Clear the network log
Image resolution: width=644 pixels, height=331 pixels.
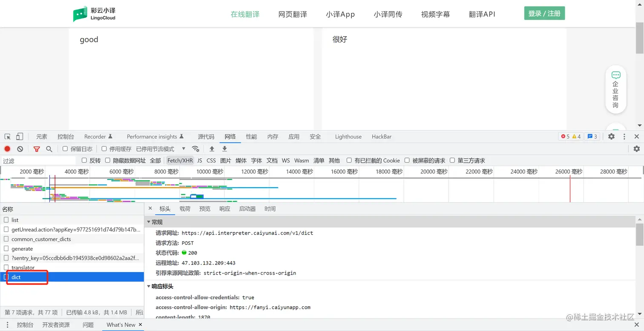20,149
